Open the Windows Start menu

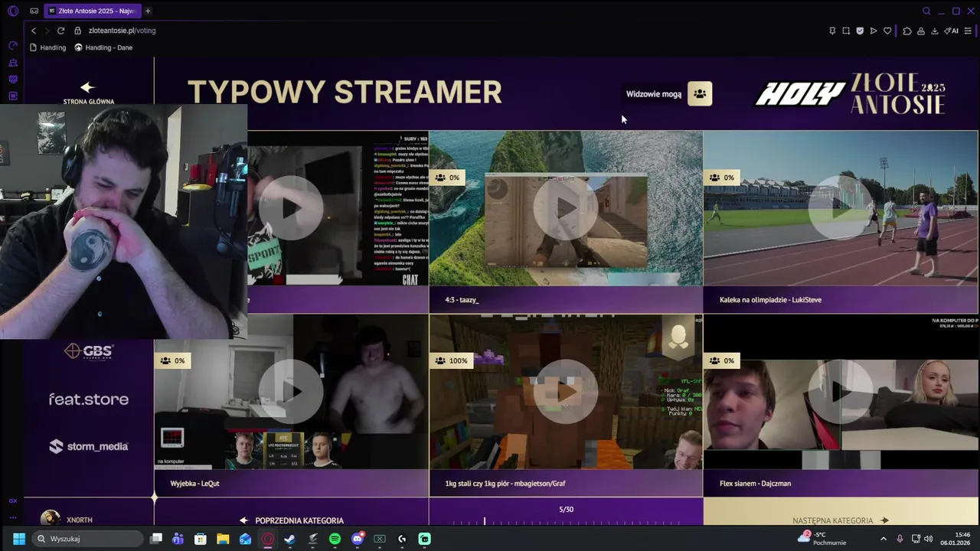click(18, 539)
